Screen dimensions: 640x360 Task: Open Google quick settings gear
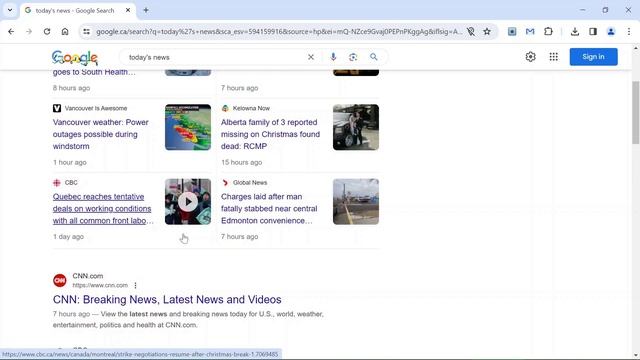click(x=530, y=57)
